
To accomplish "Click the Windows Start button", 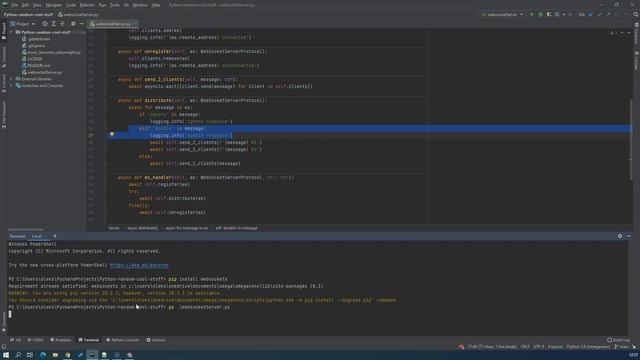I will (6, 355).
